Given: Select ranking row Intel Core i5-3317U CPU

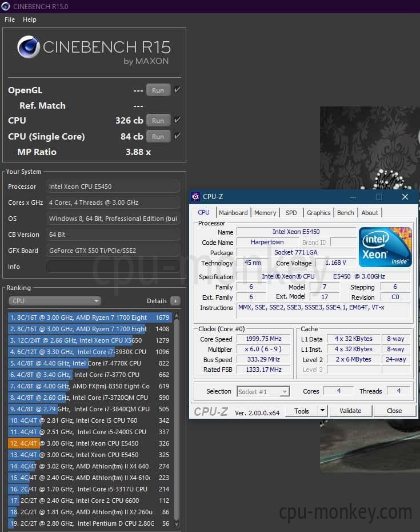Looking at the screenshot, I should [x=90, y=489].
